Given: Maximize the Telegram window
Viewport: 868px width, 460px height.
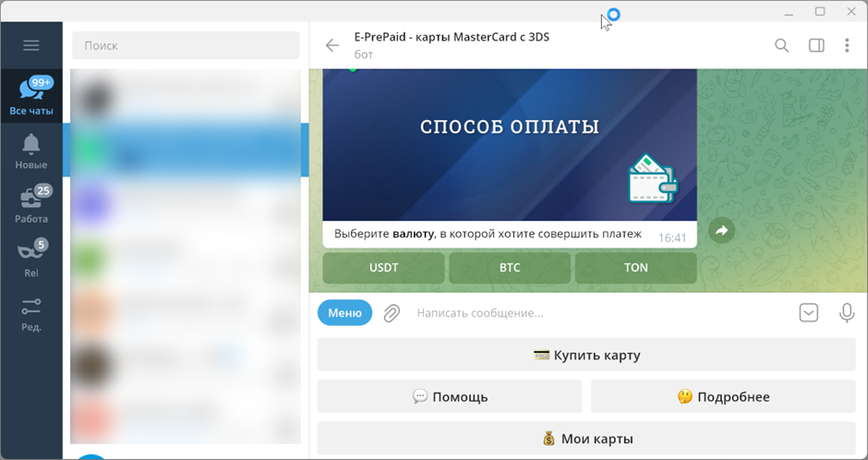Looking at the screenshot, I should [820, 12].
